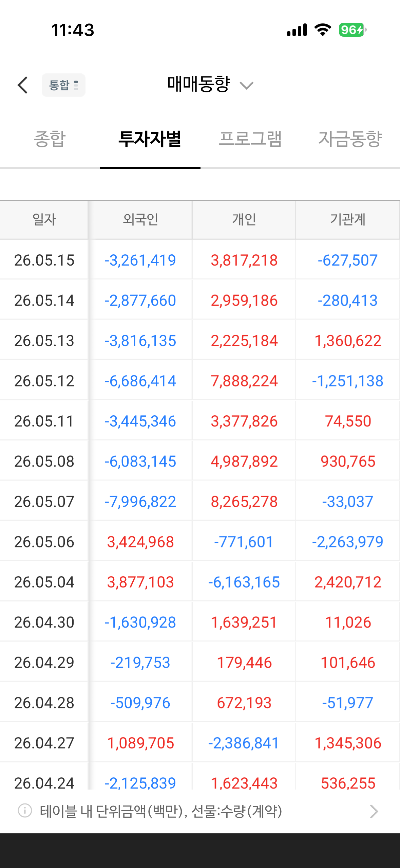Tap foreign value -6,686,414 on 26.05.12
Screen dimensions: 400x868
140,381
